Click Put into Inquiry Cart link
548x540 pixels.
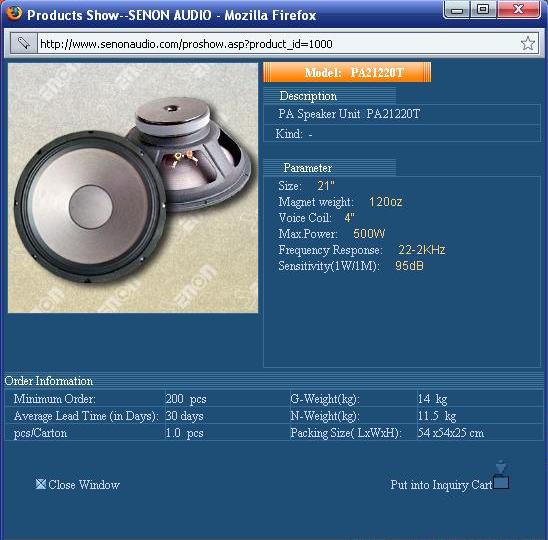tap(441, 485)
